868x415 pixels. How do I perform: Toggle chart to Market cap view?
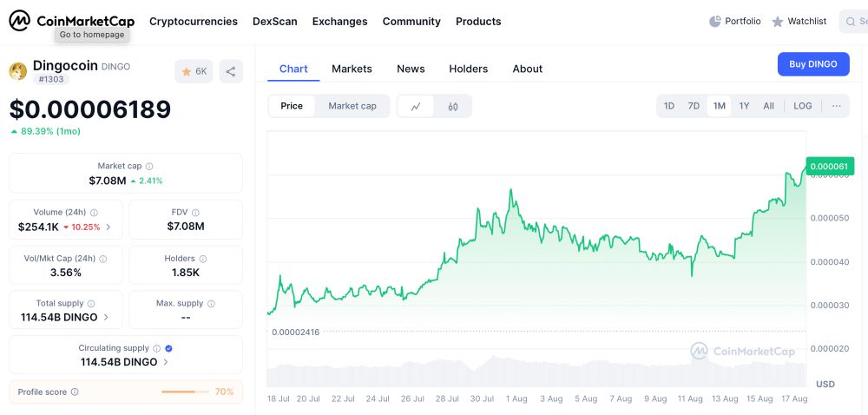(352, 106)
